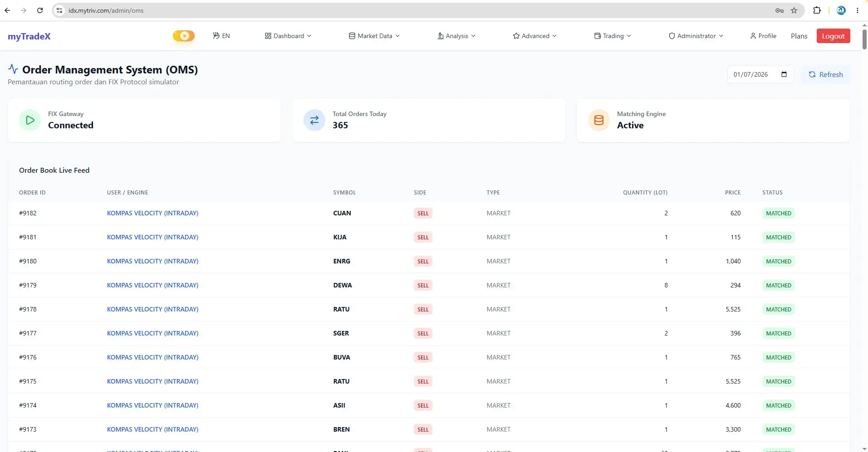Viewport: 868px width, 452px height.
Task: Open the Market Data dropdown menu
Action: click(374, 36)
